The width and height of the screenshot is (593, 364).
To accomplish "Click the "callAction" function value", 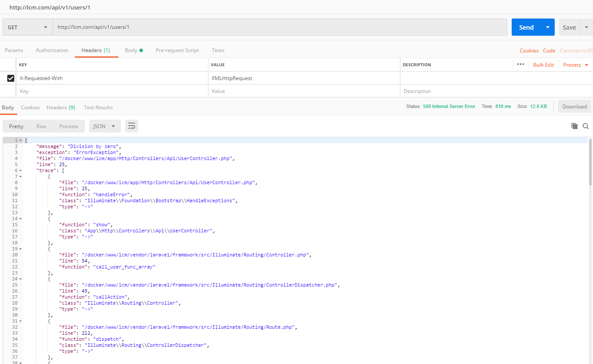I will (x=111, y=297).
